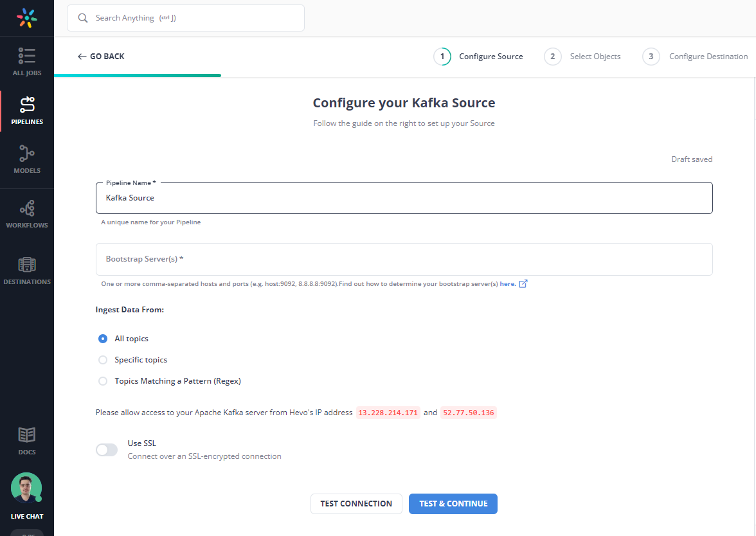Select the All topics radio option
756x536 pixels.
(103, 338)
